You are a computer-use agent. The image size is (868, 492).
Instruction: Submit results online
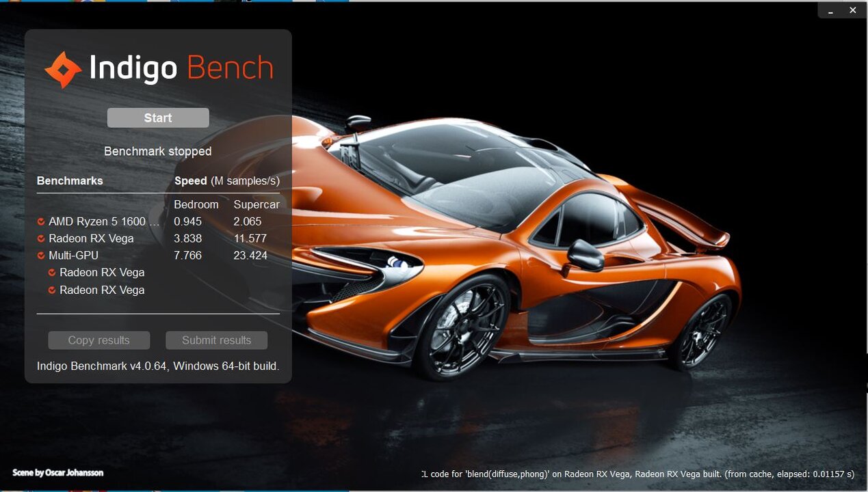216,340
